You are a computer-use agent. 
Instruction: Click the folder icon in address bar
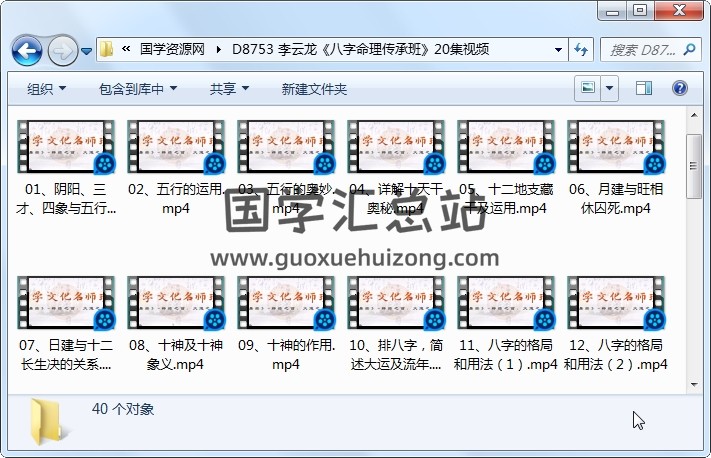[x=107, y=49]
